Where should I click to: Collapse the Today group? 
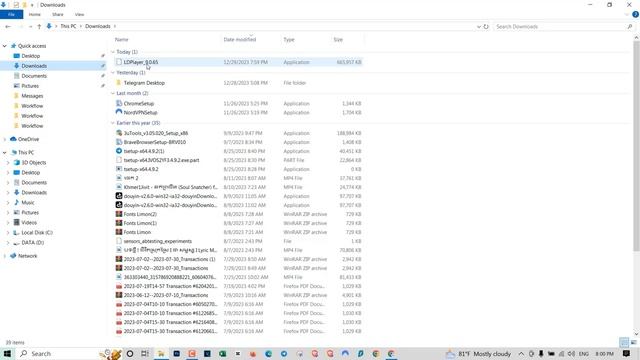(113, 52)
